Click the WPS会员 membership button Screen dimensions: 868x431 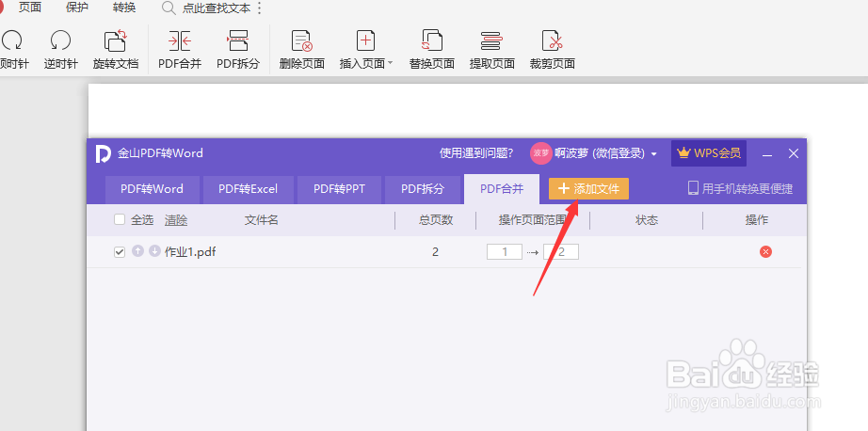pos(709,153)
